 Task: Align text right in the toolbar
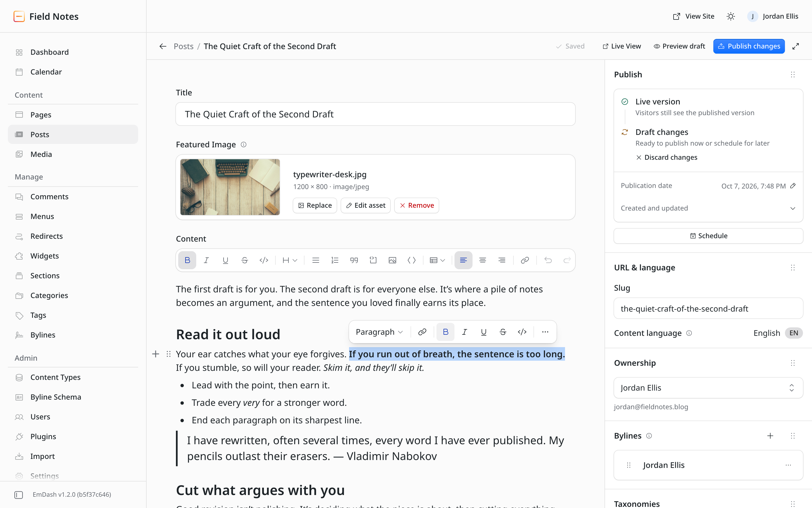(x=502, y=260)
